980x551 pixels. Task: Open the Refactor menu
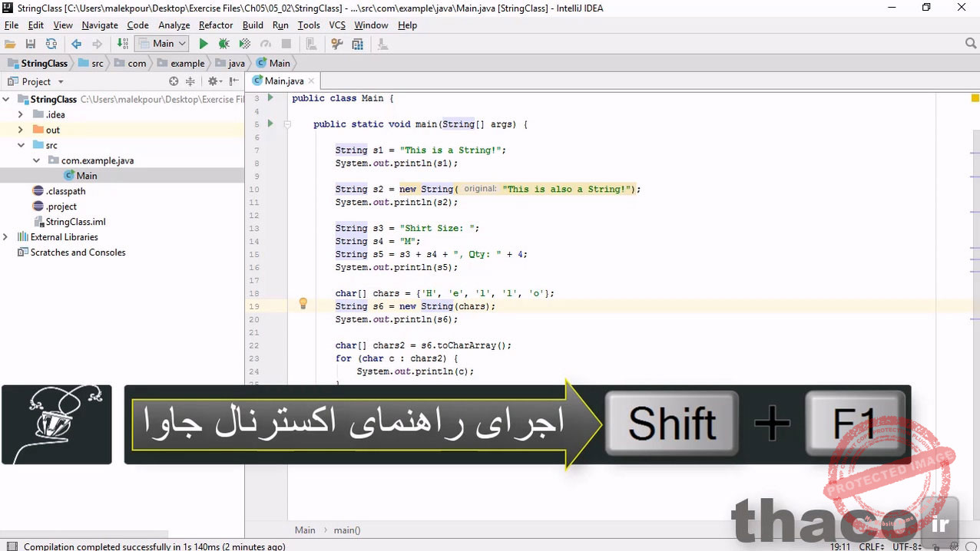(x=215, y=25)
